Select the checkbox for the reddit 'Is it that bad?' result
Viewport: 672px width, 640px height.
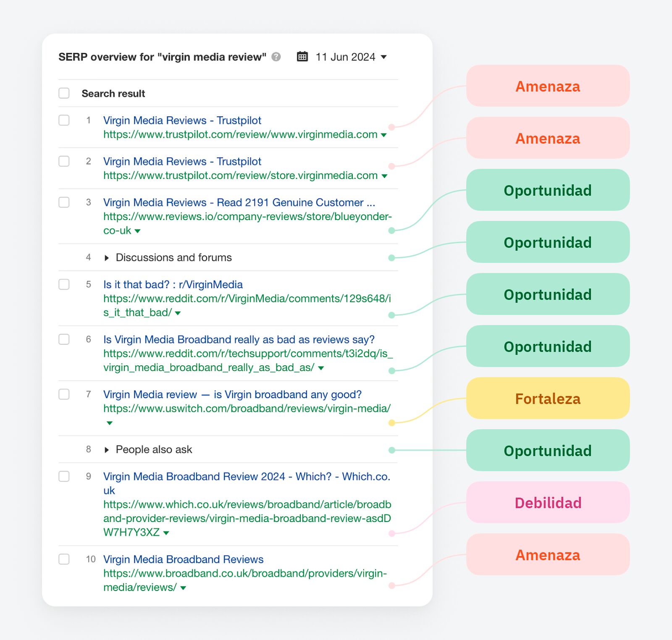click(x=64, y=285)
